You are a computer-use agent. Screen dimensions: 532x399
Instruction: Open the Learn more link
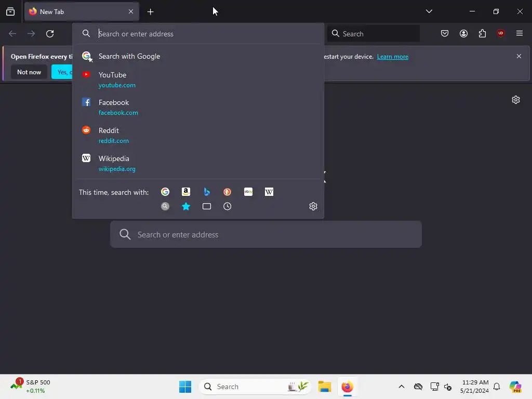click(393, 57)
